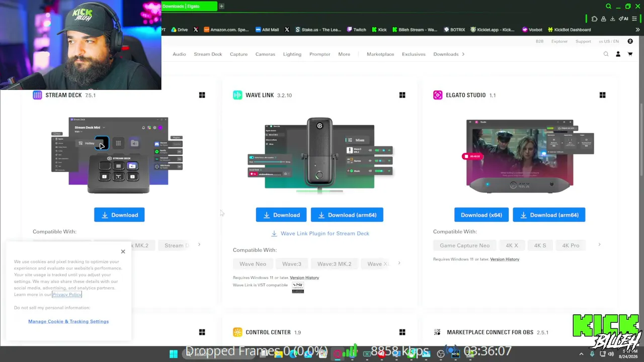Viewport: 644px width, 362px height.
Task: Click Wave Link's plain Download button
Action: 281,215
